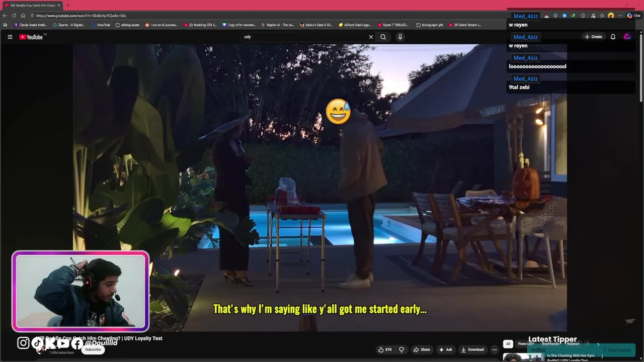Open YouTube notifications bell
The image size is (644, 362).
(x=613, y=37)
